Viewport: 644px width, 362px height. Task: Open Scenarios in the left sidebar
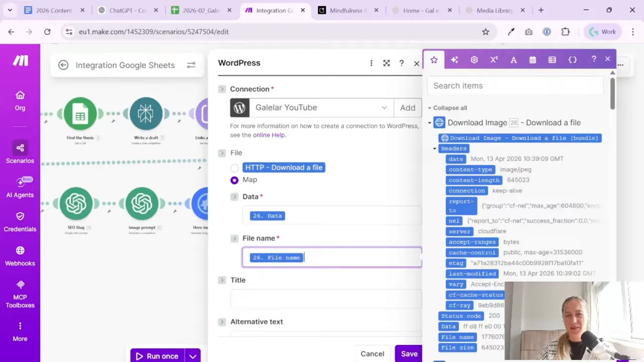20,153
